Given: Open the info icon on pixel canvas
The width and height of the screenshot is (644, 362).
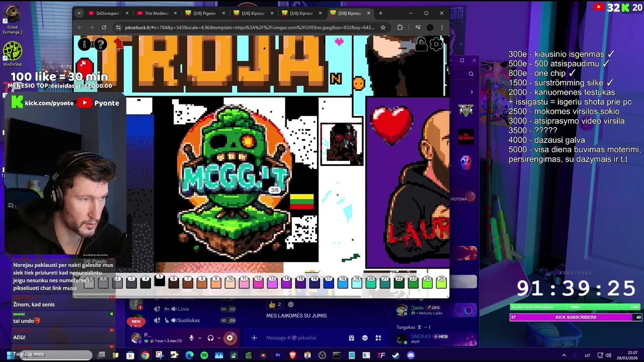Looking at the screenshot, I should [85, 45].
